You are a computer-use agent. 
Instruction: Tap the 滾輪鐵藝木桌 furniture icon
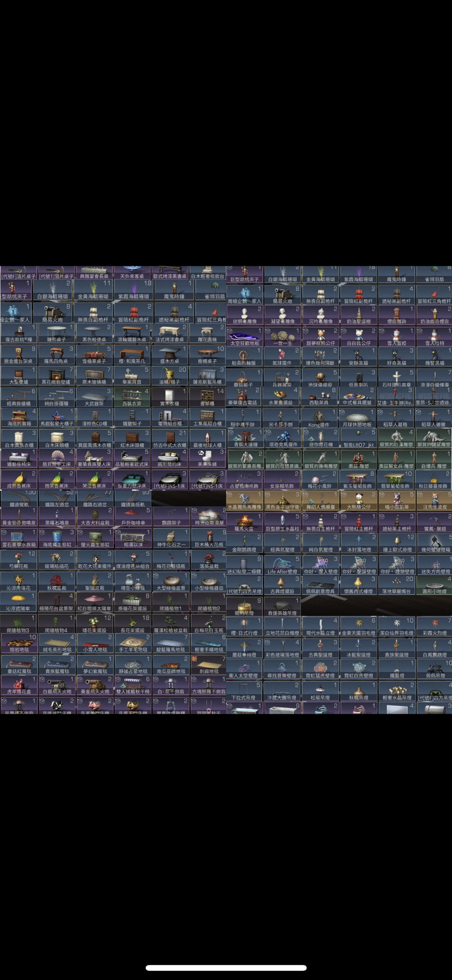pyautogui.click(x=132, y=333)
